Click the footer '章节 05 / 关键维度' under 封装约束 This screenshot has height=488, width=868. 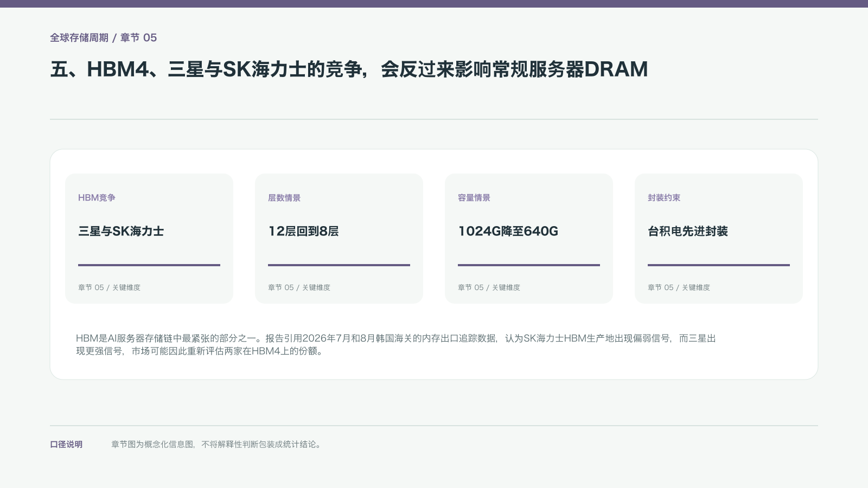(x=679, y=287)
